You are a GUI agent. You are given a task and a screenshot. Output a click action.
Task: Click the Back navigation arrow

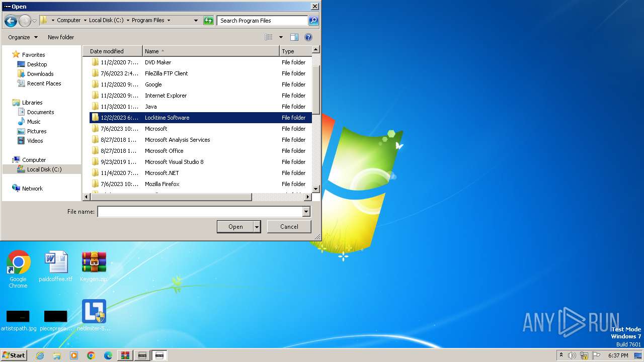coord(11,21)
